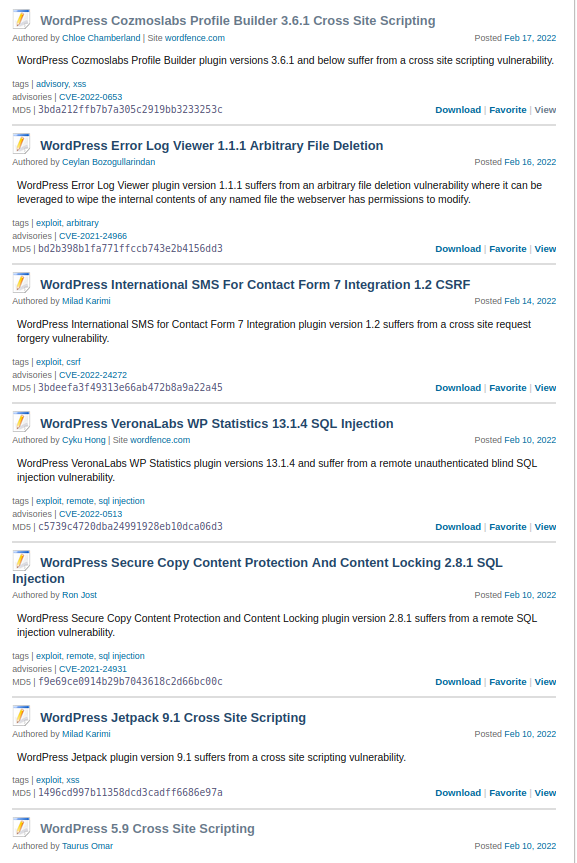Image resolution: width=577 pixels, height=863 pixels.
Task: Select the csrf tag link
Action: (x=73, y=362)
